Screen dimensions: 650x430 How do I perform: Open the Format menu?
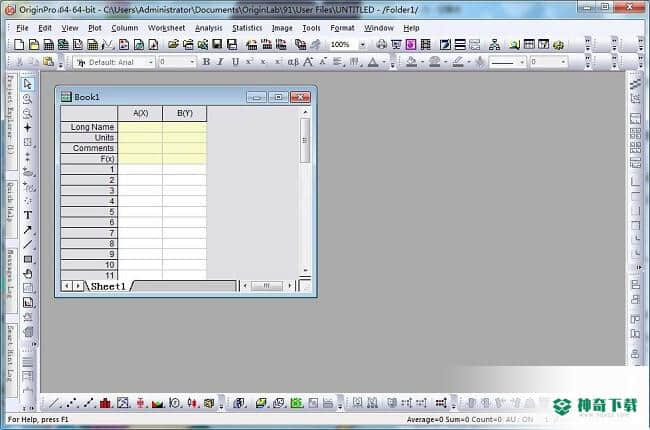342,28
